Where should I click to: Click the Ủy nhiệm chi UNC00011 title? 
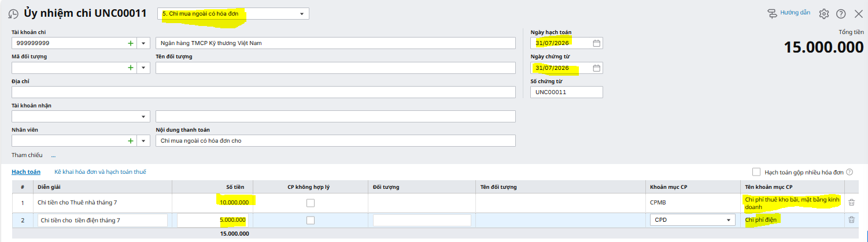(x=86, y=13)
